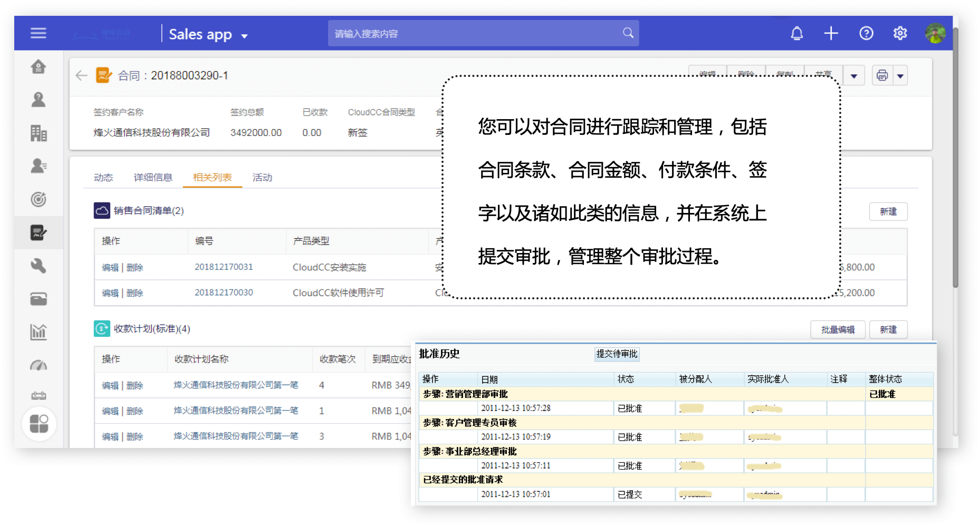Select the 相关列表 tab
Image resolution: width=980 pixels, height=526 pixels.
coord(213,178)
